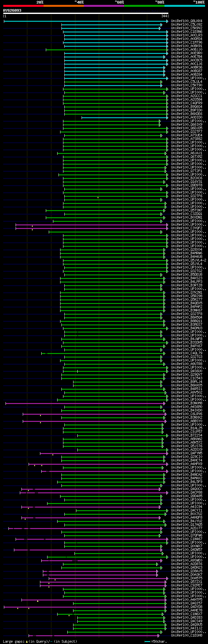Select the UniRef100_Q57ZX1 label
Screen dimensions: 208x644
(x=187, y=582)
